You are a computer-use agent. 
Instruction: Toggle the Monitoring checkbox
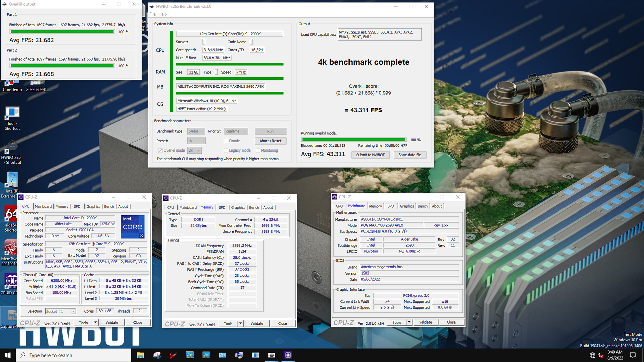pos(258,150)
